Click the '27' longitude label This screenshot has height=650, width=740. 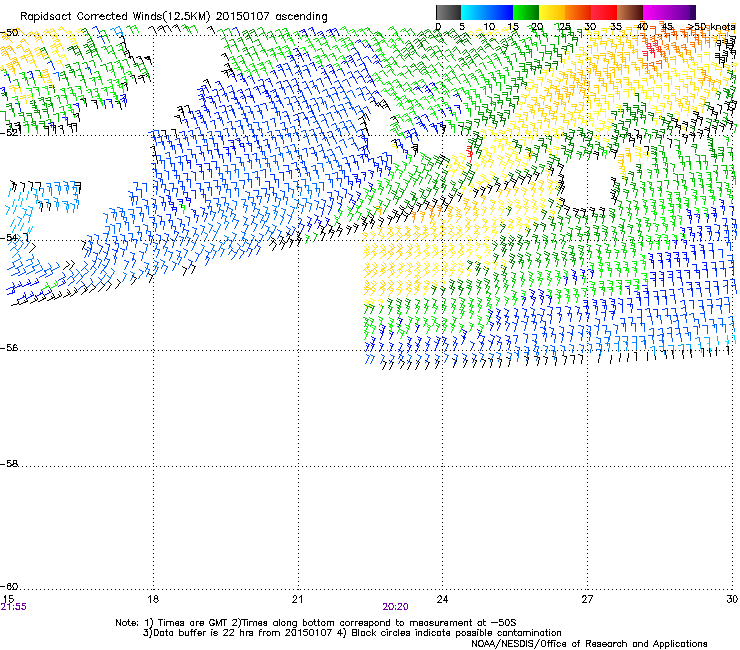[x=587, y=599]
